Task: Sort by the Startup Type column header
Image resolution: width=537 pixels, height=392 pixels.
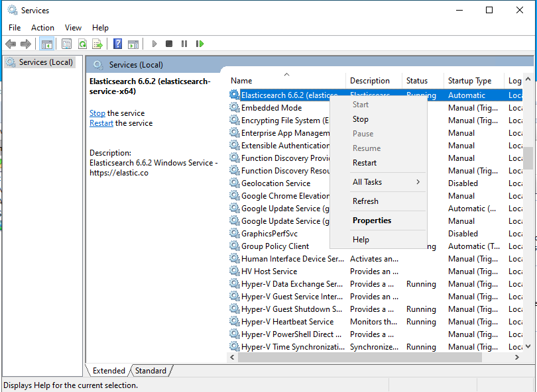Action: point(473,81)
